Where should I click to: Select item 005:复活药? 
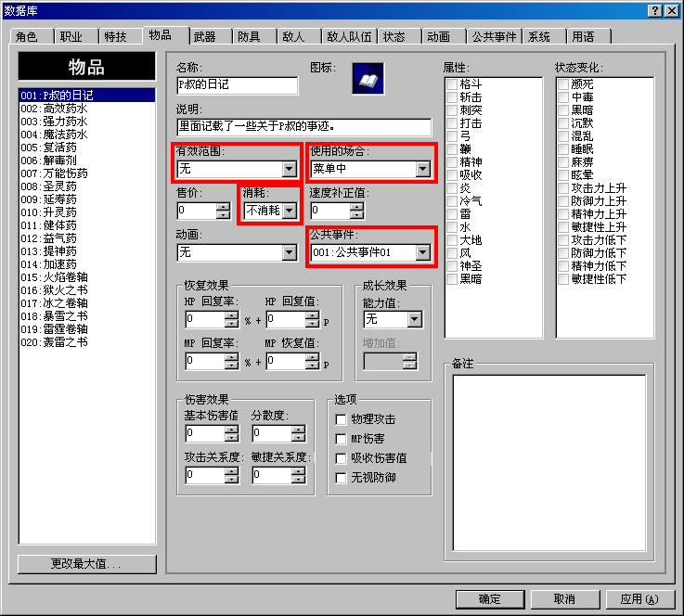point(87,148)
